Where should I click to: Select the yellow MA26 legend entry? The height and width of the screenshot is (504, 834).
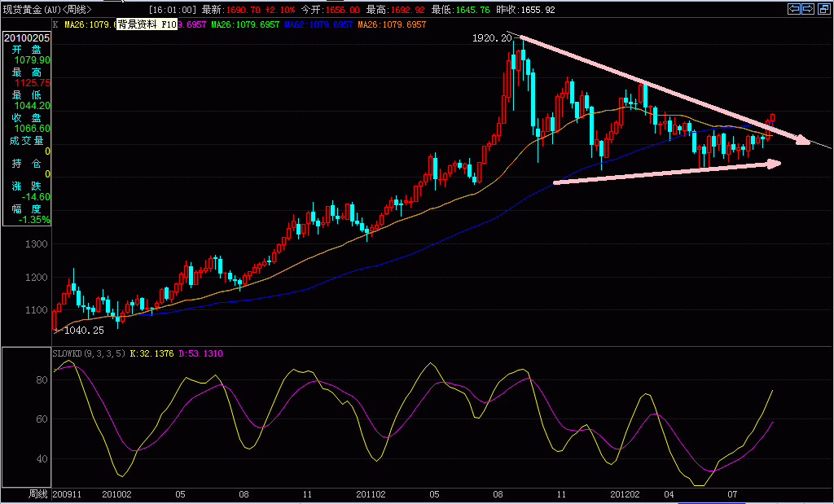pos(90,24)
